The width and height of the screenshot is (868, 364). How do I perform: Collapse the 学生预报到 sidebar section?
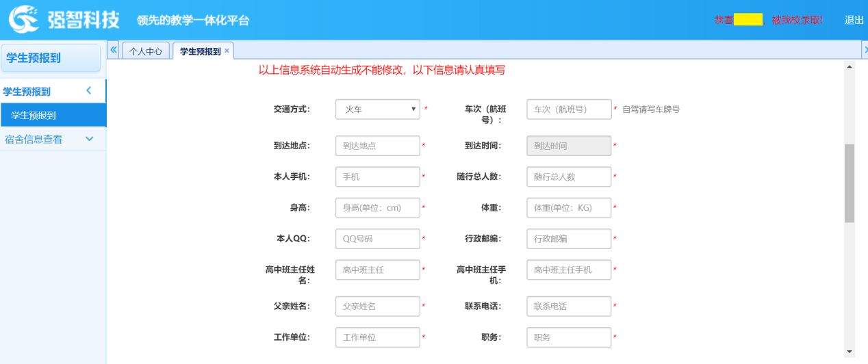point(88,91)
